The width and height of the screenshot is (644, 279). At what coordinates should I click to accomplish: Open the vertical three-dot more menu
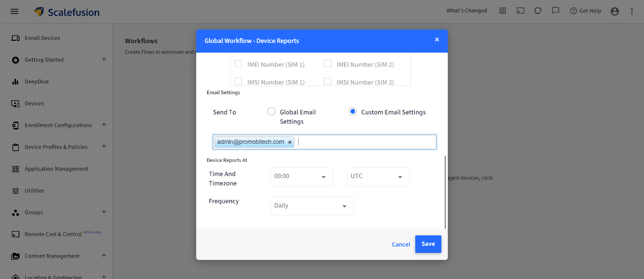pyautogui.click(x=632, y=11)
